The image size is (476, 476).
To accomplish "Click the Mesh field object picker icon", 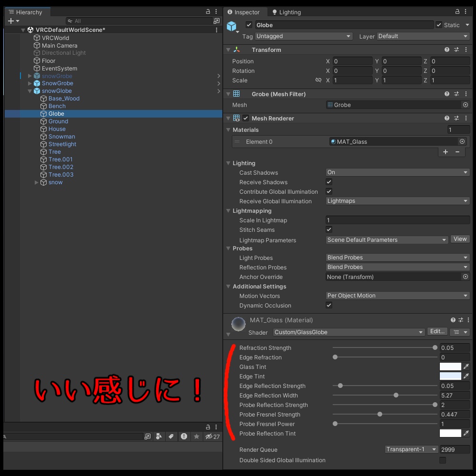I will [x=466, y=105].
